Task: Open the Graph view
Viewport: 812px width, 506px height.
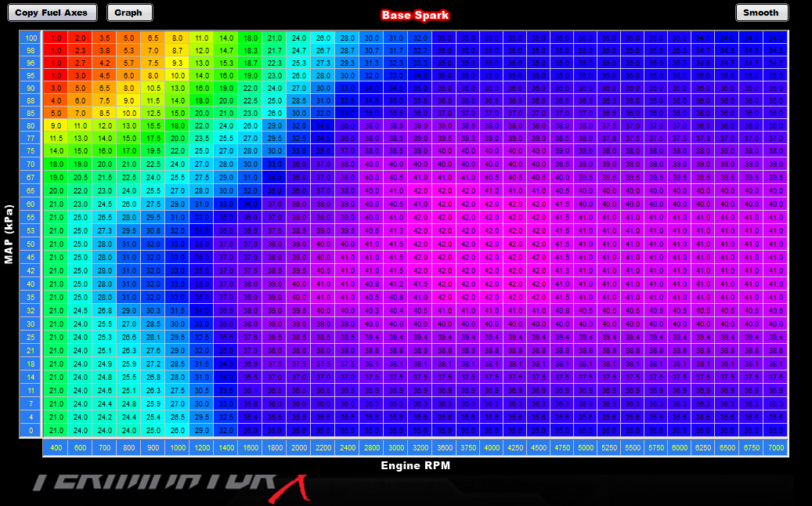Action: click(x=129, y=13)
